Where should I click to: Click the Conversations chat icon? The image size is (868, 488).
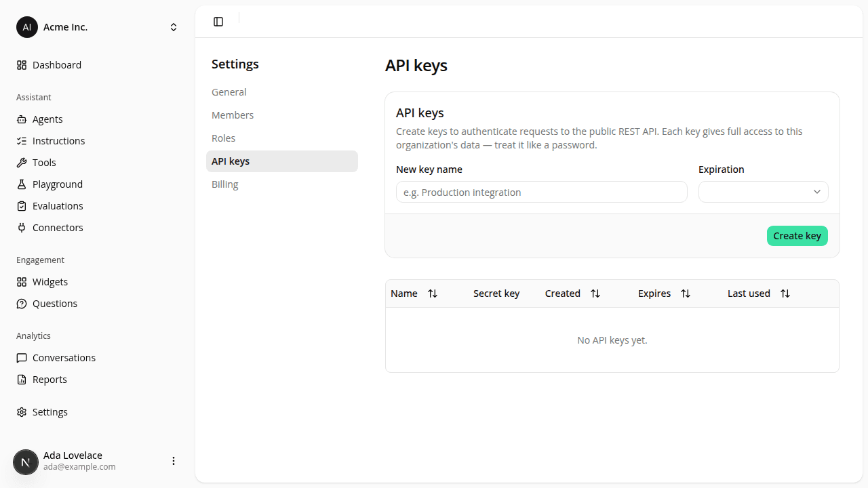click(x=22, y=358)
